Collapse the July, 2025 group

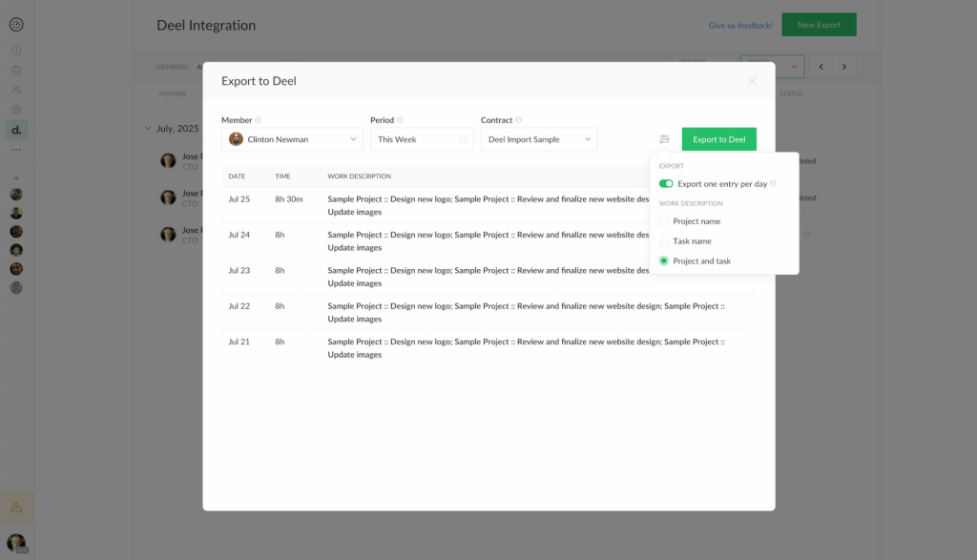point(148,128)
